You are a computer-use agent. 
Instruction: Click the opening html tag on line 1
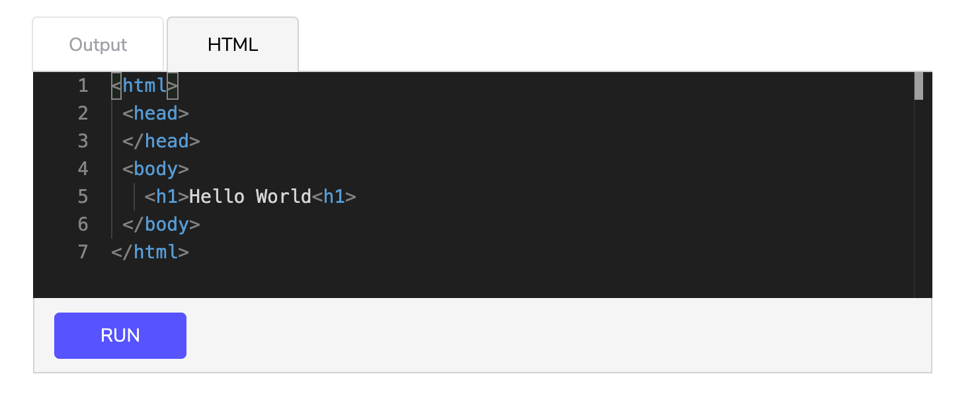145,86
